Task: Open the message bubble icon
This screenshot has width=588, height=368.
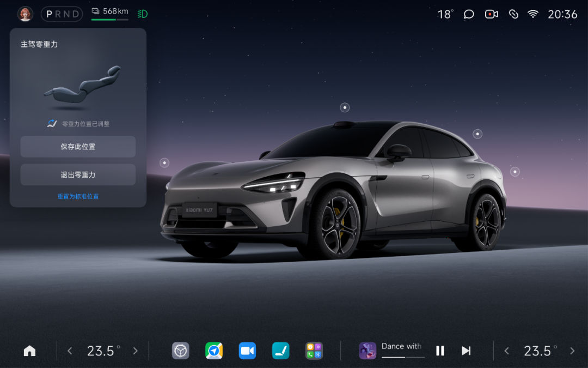Action: pyautogui.click(x=469, y=14)
